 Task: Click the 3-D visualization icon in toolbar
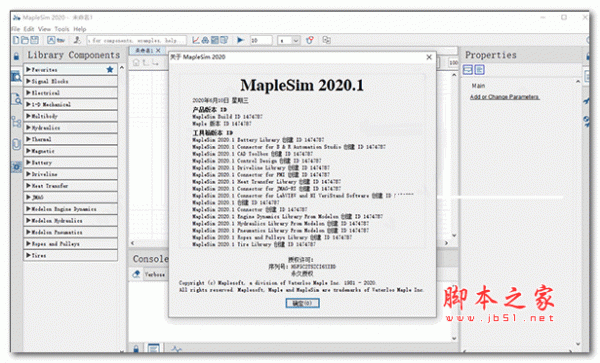[x=205, y=40]
